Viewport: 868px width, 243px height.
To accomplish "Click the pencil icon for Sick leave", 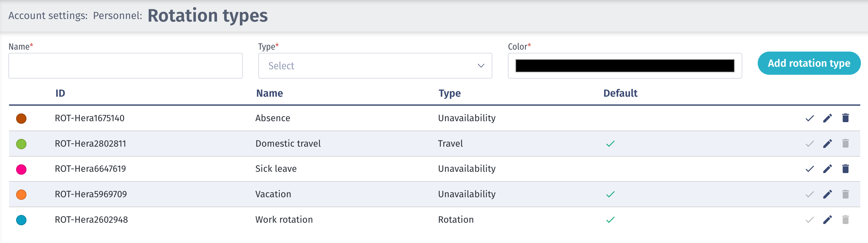I will tap(827, 169).
